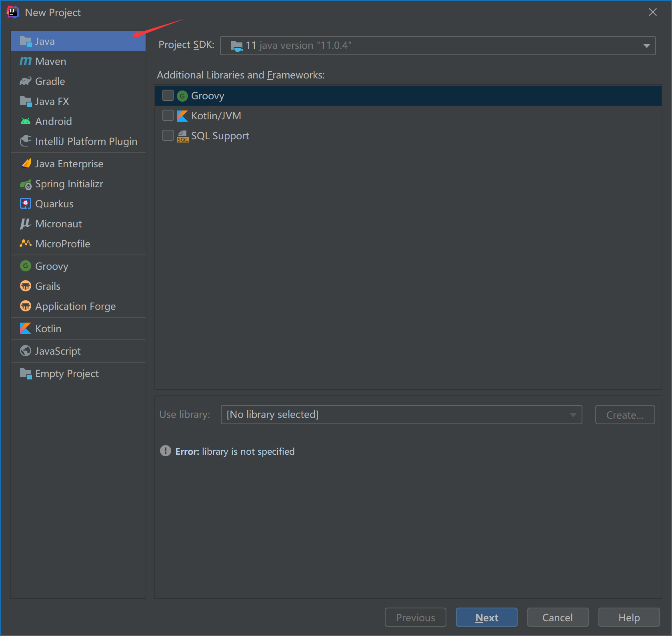
Task: Select Empty Project type
Action: tap(78, 373)
